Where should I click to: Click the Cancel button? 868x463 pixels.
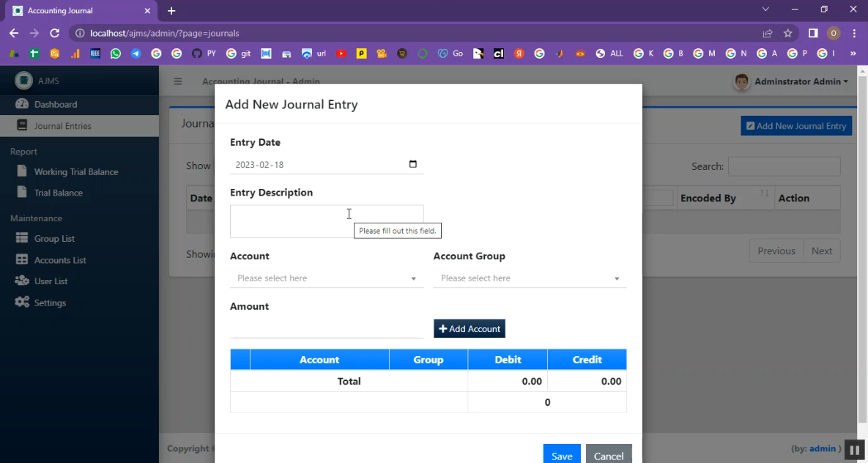click(608, 455)
